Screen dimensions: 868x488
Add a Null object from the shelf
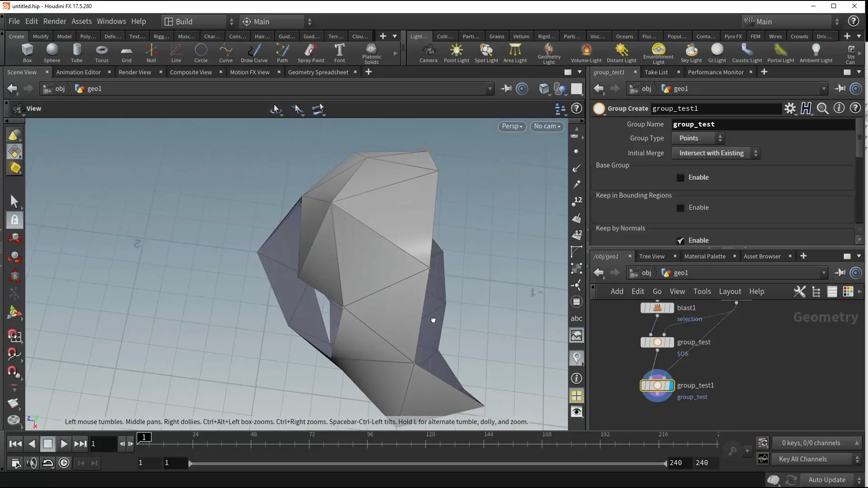[151, 53]
